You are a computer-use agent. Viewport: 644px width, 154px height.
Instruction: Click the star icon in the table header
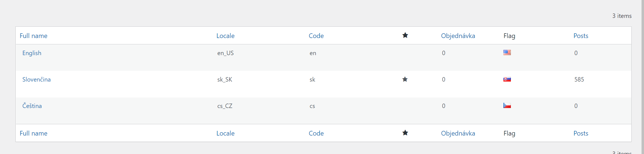pos(405,35)
